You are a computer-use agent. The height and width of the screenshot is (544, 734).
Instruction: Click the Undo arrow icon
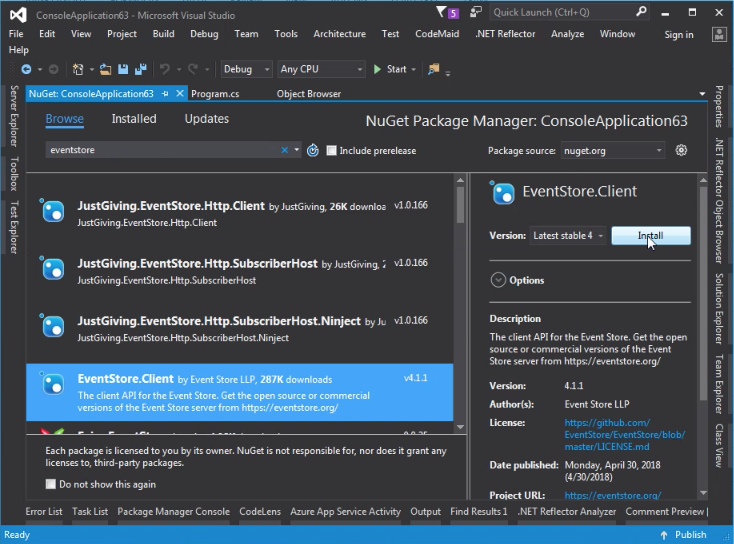[x=164, y=69]
